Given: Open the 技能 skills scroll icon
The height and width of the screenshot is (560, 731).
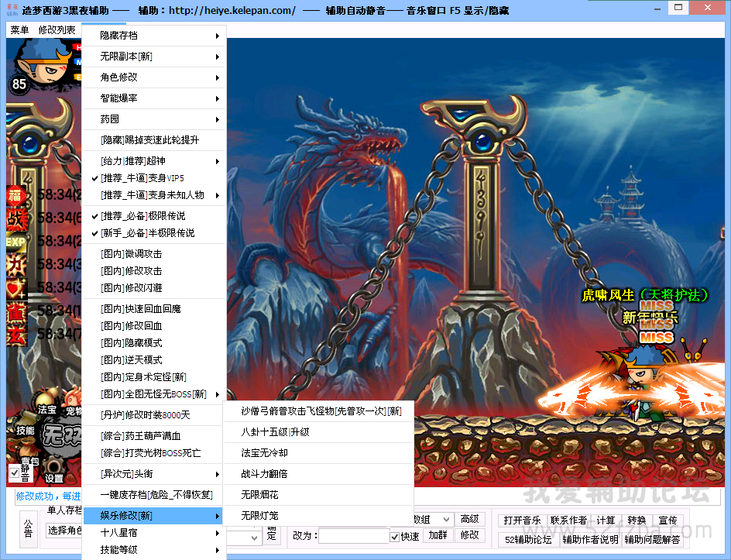Looking at the screenshot, I should (x=25, y=425).
